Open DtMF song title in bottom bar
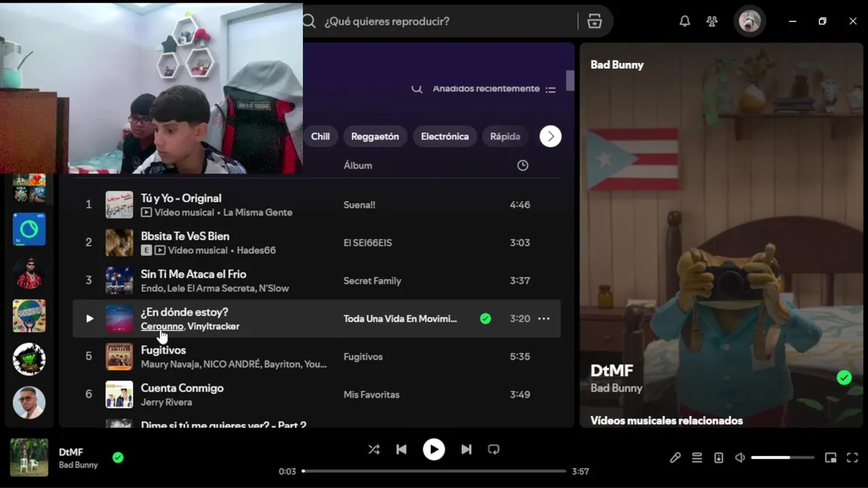 (71, 452)
